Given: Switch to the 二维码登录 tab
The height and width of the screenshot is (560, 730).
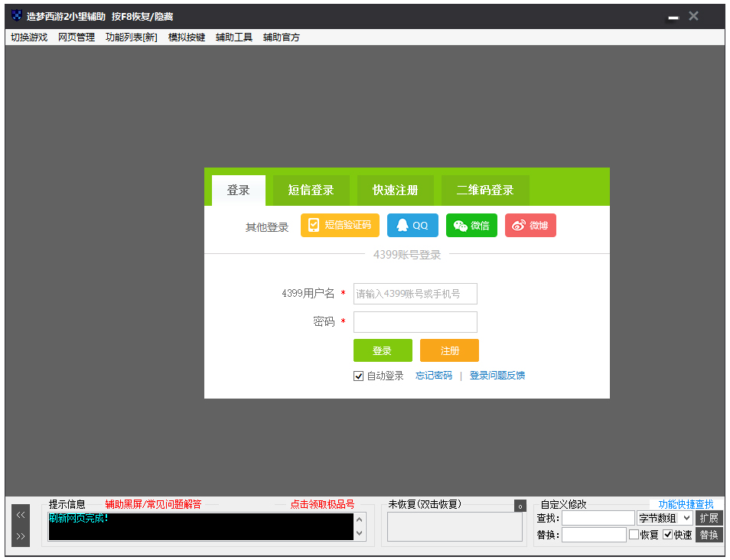Looking at the screenshot, I should click(x=485, y=190).
